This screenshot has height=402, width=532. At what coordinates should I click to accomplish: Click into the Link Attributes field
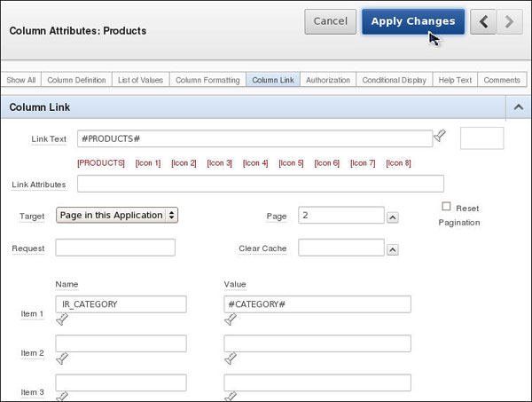pos(260,184)
